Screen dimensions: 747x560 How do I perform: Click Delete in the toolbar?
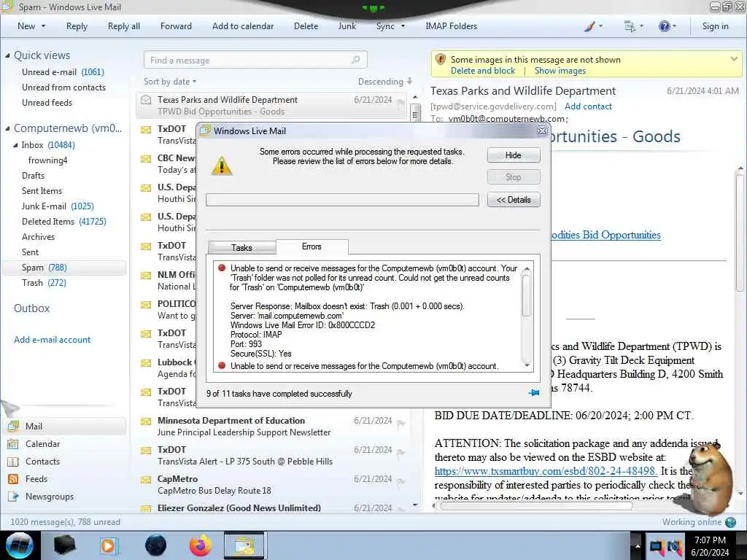[x=306, y=26]
